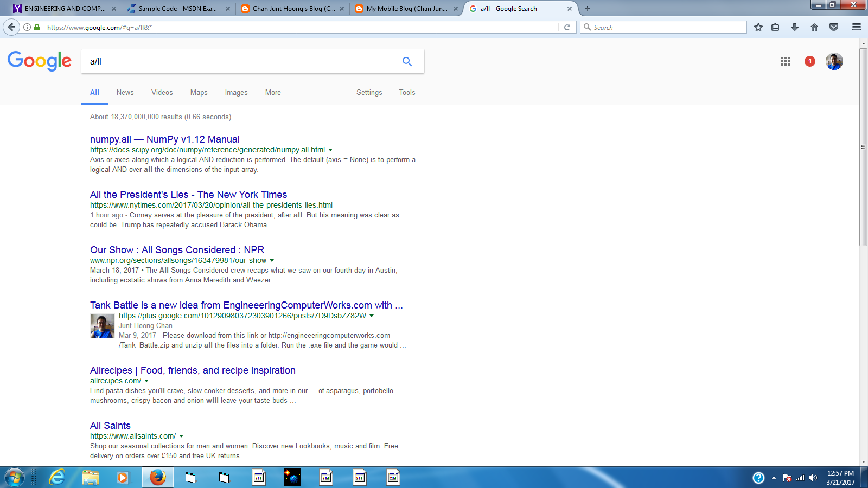Close the Sample Code - MSDN tab
This screenshot has width=868, height=488.
(x=228, y=9)
